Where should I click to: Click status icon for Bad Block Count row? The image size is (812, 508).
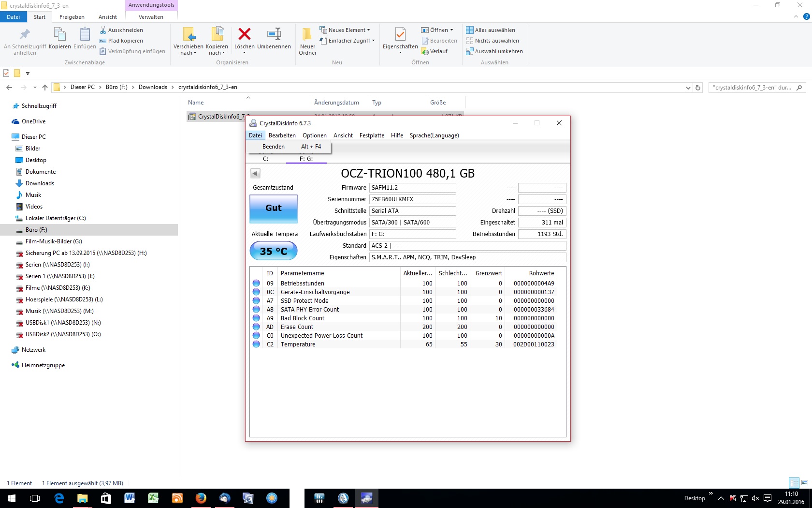[x=256, y=318]
